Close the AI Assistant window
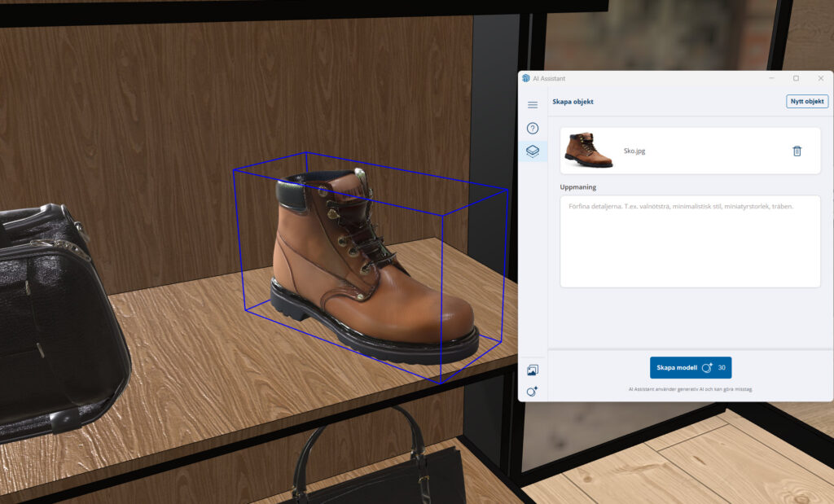The image size is (834, 504). 820,78
